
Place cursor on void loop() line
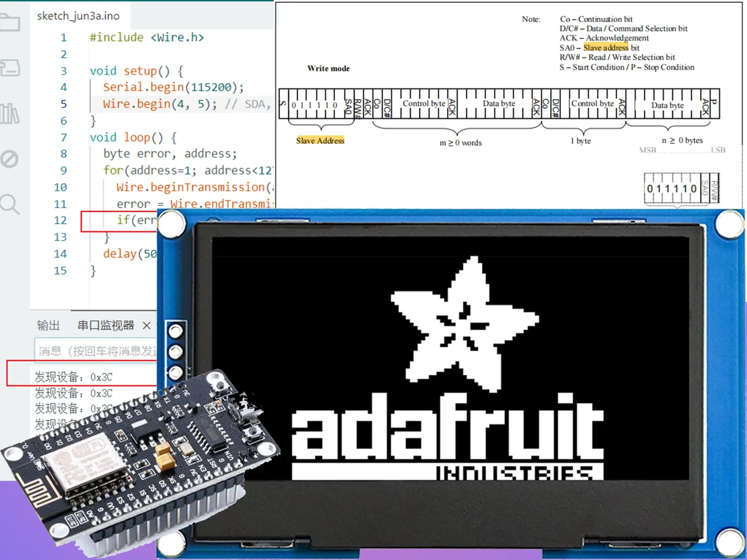(133, 138)
